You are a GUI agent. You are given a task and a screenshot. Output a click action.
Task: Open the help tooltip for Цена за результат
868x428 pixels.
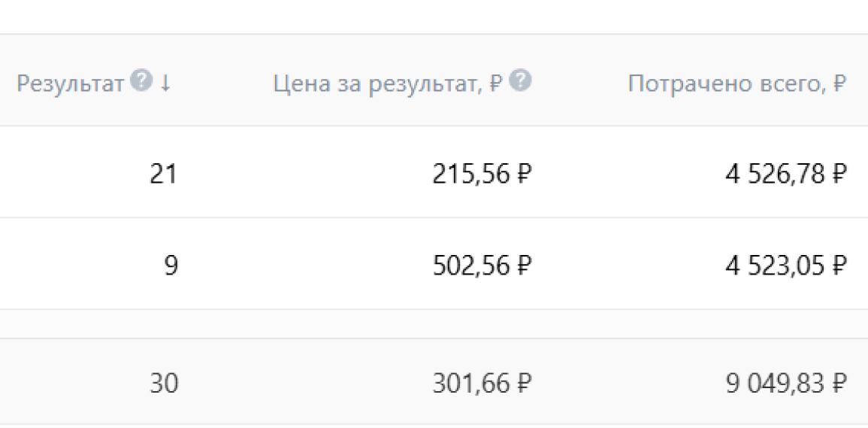(521, 81)
